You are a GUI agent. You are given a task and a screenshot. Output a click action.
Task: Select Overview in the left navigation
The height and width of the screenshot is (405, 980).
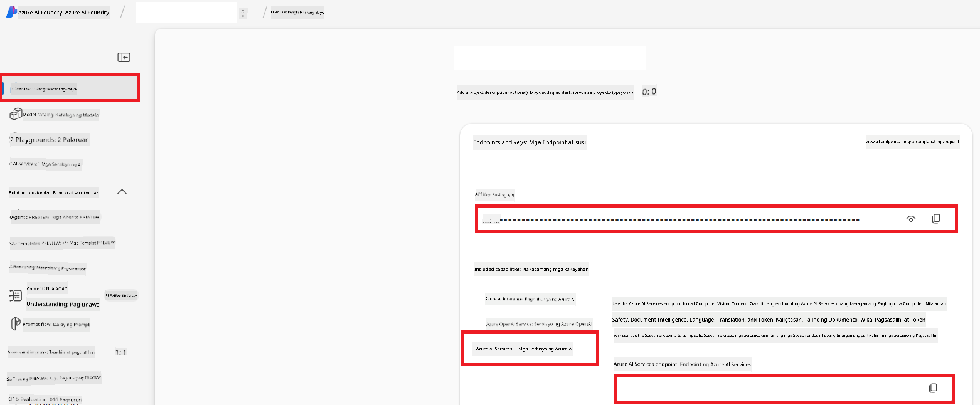69,88
